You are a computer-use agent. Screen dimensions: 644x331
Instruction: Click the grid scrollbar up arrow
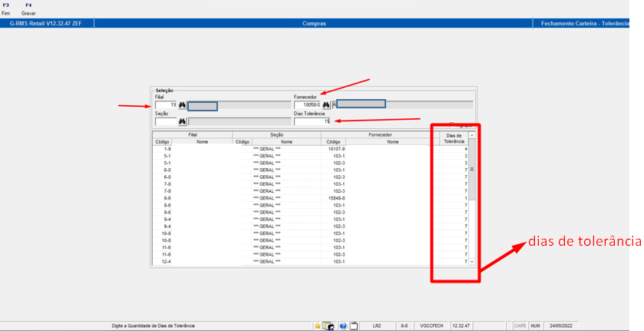pyautogui.click(x=472, y=135)
